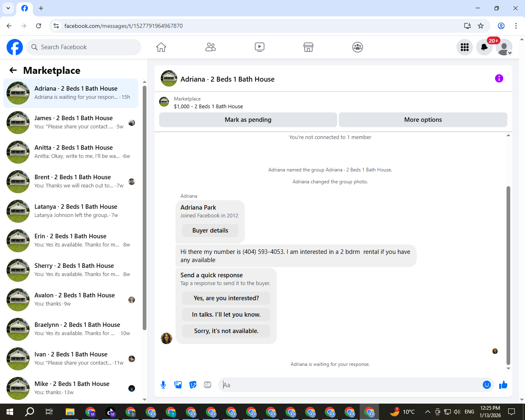Open Windows taskbar Search
525x420 pixels.
(x=30, y=412)
